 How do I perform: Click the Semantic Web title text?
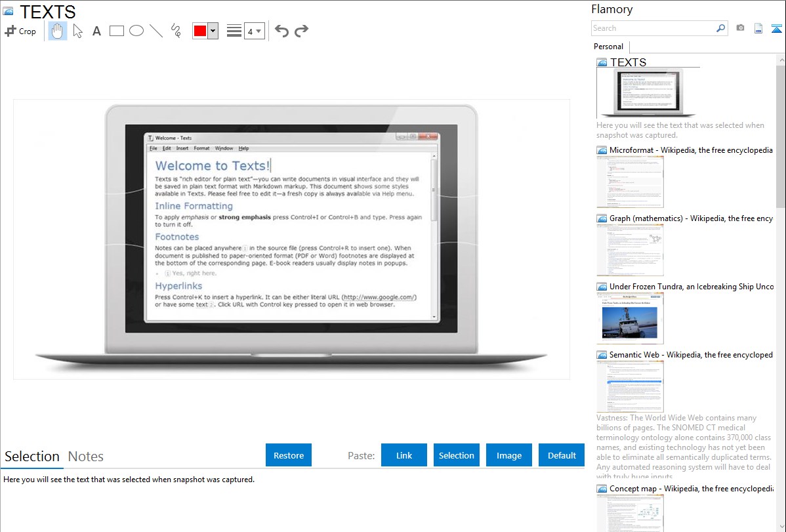[691, 354]
